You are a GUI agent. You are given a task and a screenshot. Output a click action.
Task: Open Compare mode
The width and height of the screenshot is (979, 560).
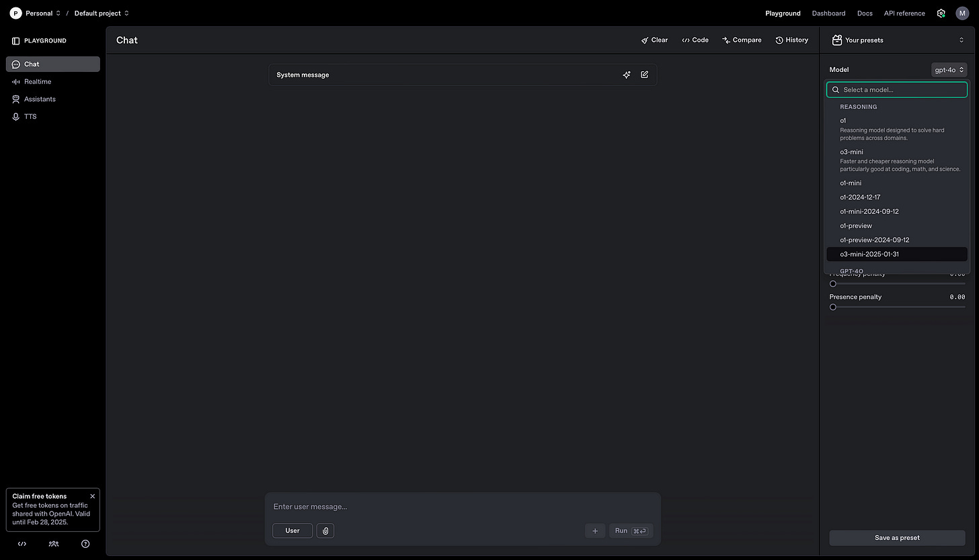pyautogui.click(x=742, y=40)
